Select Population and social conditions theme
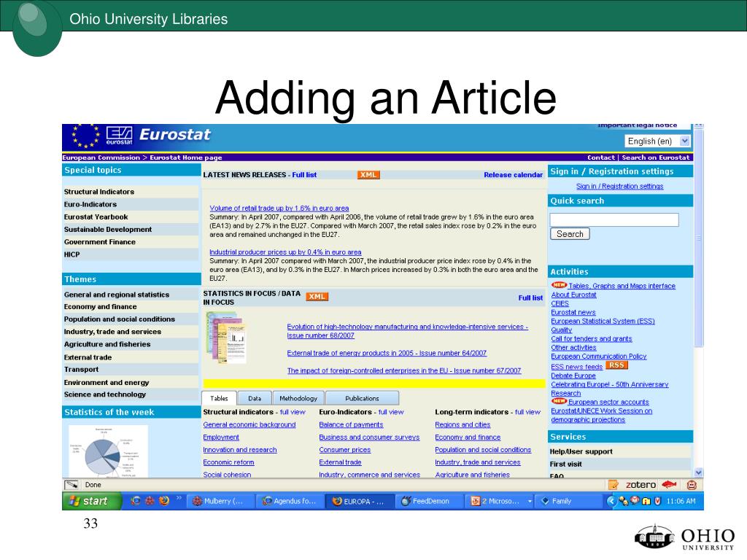Image resolution: width=747 pixels, height=560 pixels. 120,319
